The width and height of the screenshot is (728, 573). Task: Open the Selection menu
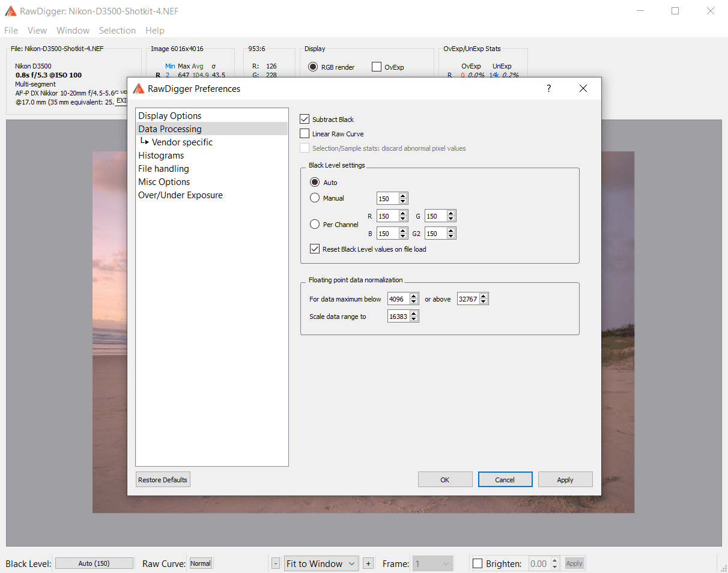[x=117, y=31]
